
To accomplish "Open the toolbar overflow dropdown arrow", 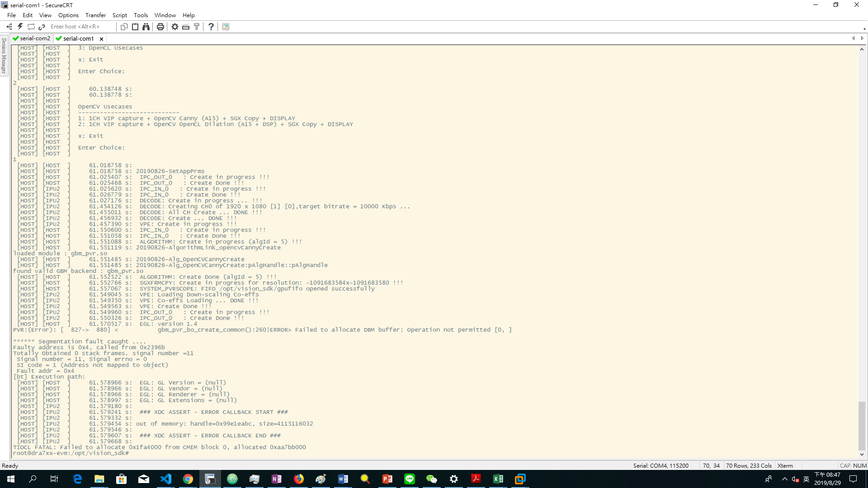I will click(864, 29).
